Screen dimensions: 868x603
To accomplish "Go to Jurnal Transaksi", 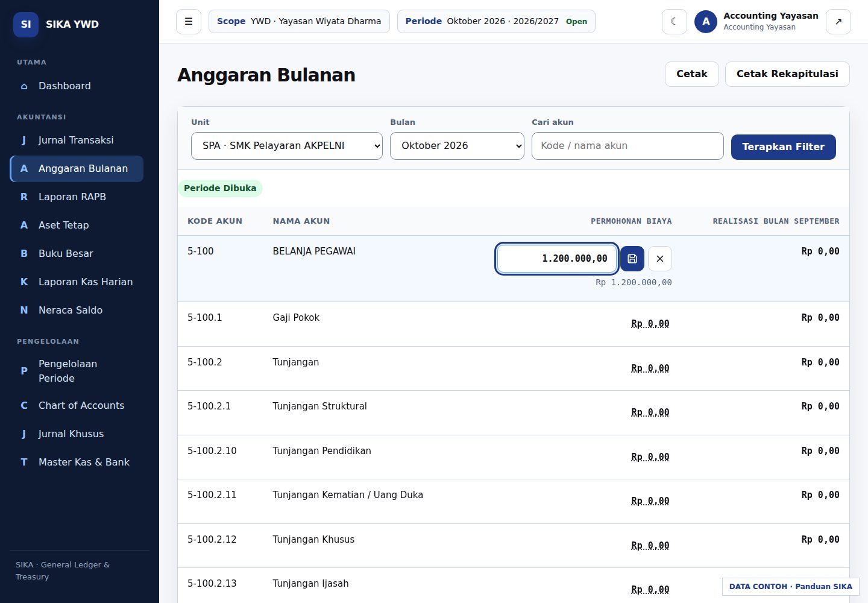I will click(x=77, y=140).
